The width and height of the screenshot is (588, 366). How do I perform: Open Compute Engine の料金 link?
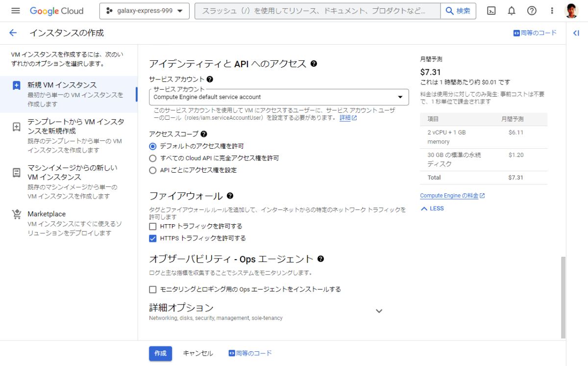coord(452,196)
